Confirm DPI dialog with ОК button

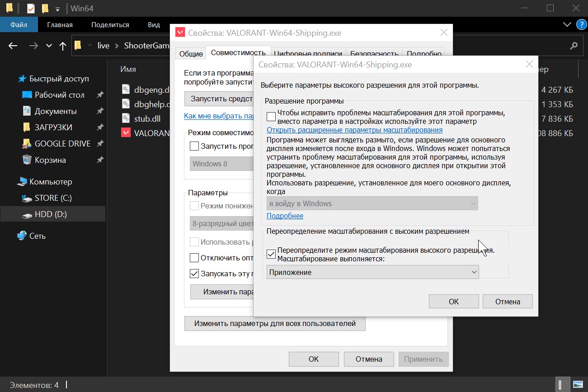pos(454,302)
